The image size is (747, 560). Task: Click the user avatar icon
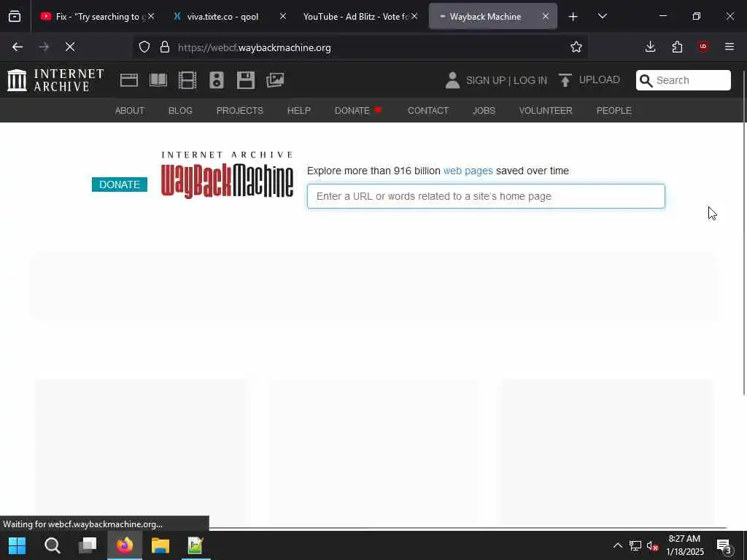coord(452,80)
